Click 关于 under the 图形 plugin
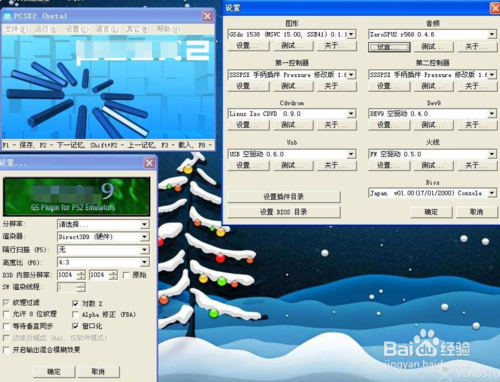 pyautogui.click(x=336, y=46)
